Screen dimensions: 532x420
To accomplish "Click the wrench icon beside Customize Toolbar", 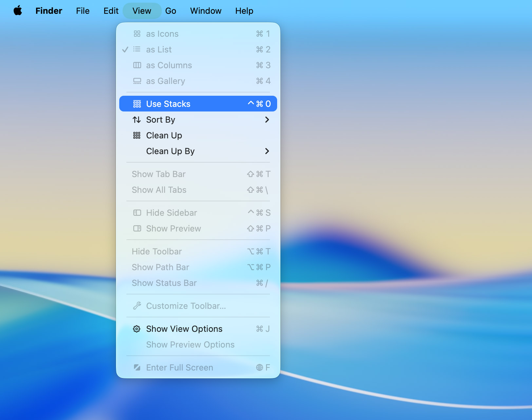I will (137, 306).
